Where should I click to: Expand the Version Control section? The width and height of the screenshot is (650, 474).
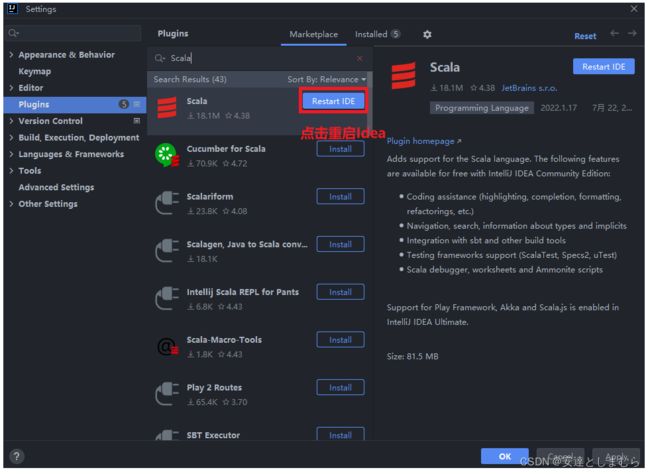(12, 121)
